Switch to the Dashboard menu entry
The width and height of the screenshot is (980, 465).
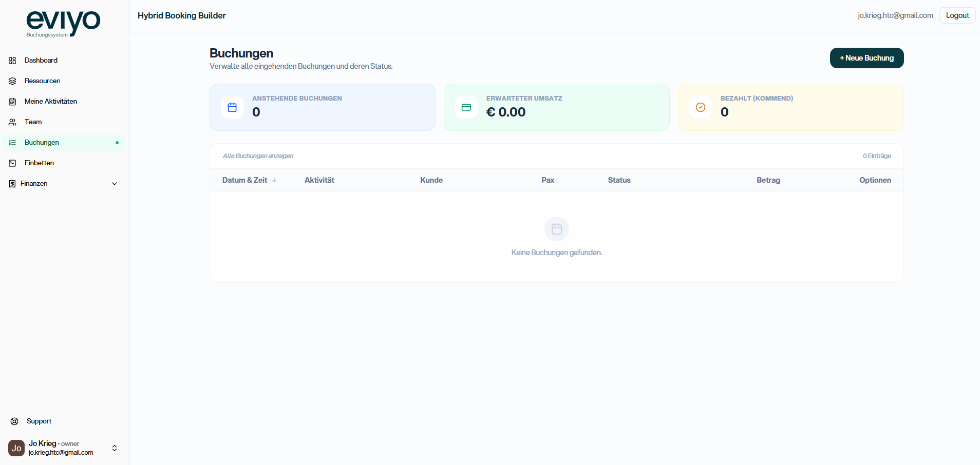coord(41,60)
